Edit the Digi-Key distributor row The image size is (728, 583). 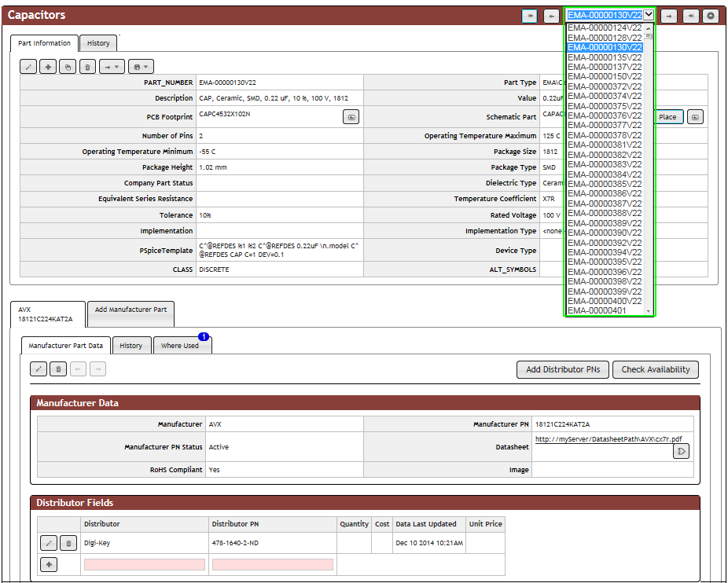(49, 542)
